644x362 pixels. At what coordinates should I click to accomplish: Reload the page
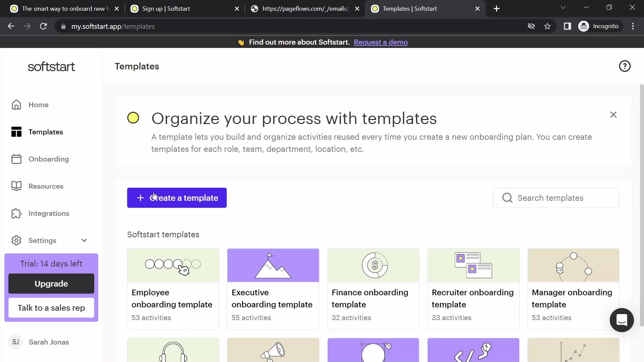tap(43, 26)
